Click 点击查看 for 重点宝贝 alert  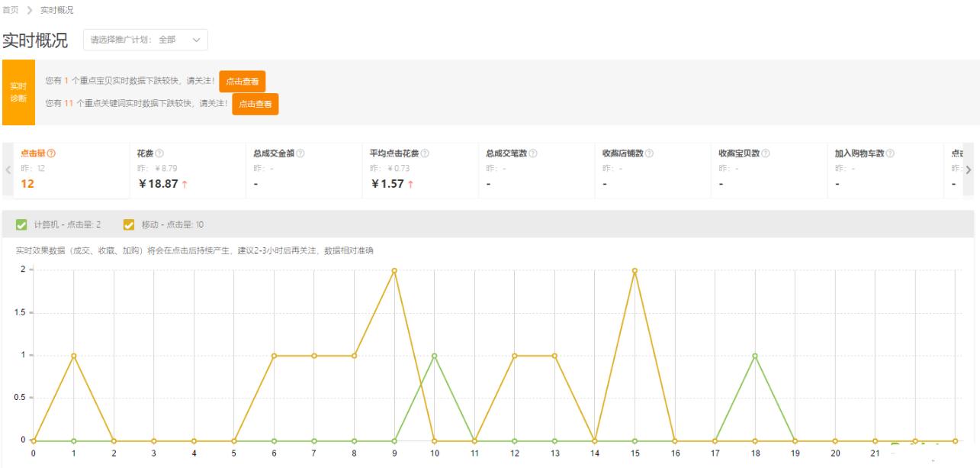point(243,82)
